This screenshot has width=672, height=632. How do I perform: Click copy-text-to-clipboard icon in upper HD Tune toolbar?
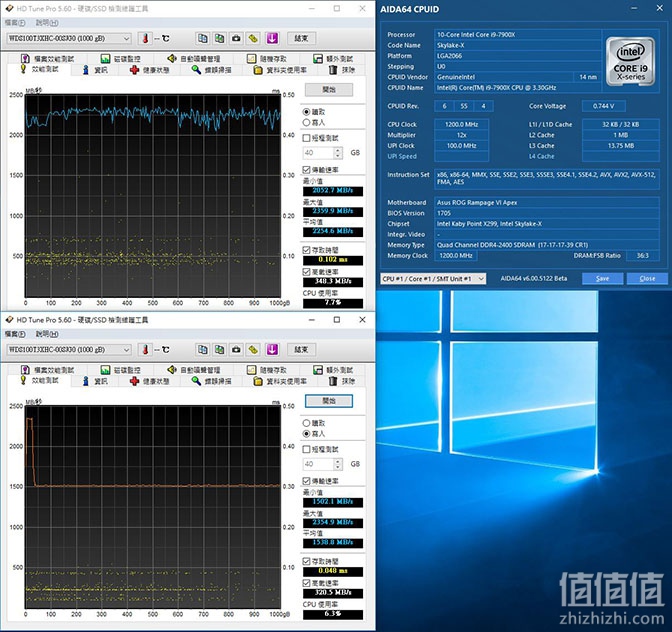[202, 38]
